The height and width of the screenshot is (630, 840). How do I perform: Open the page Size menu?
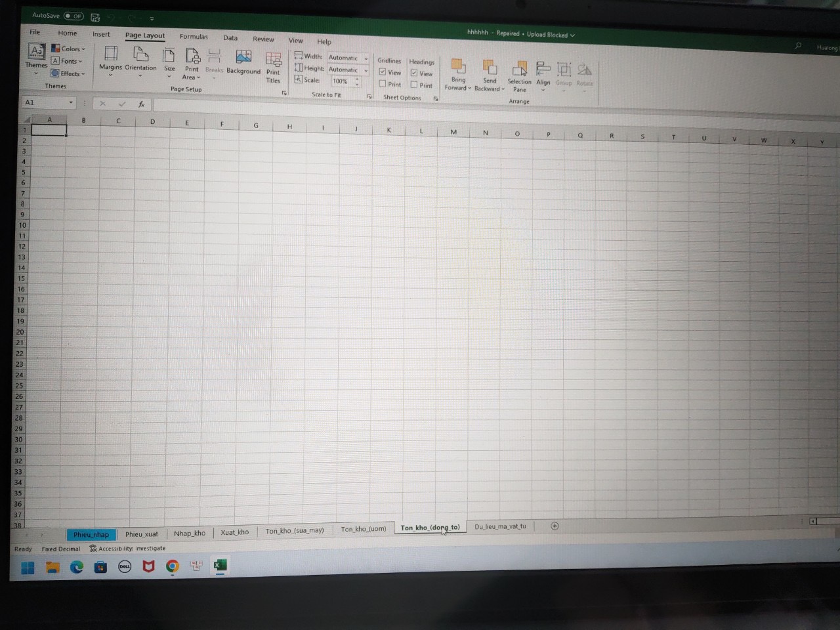pyautogui.click(x=169, y=62)
